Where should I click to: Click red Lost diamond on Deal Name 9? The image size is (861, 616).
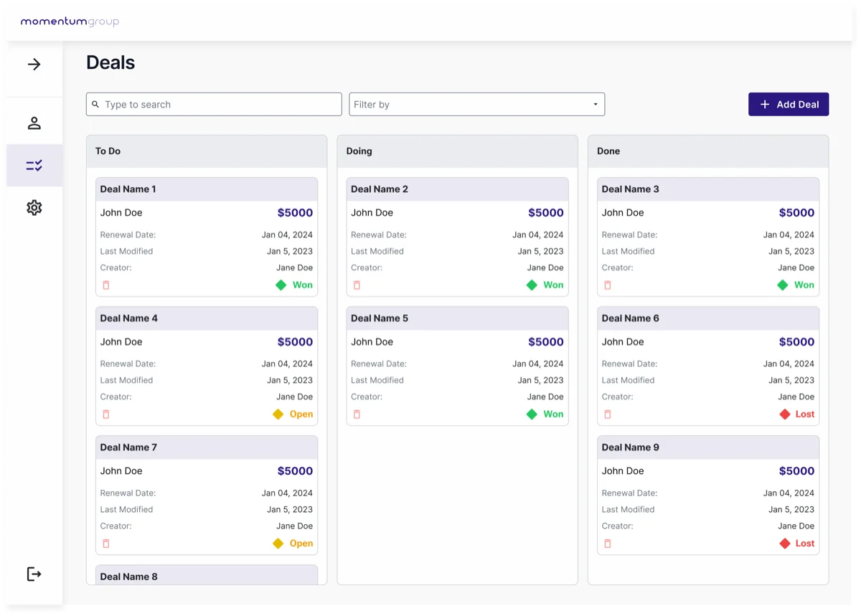pyautogui.click(x=785, y=544)
